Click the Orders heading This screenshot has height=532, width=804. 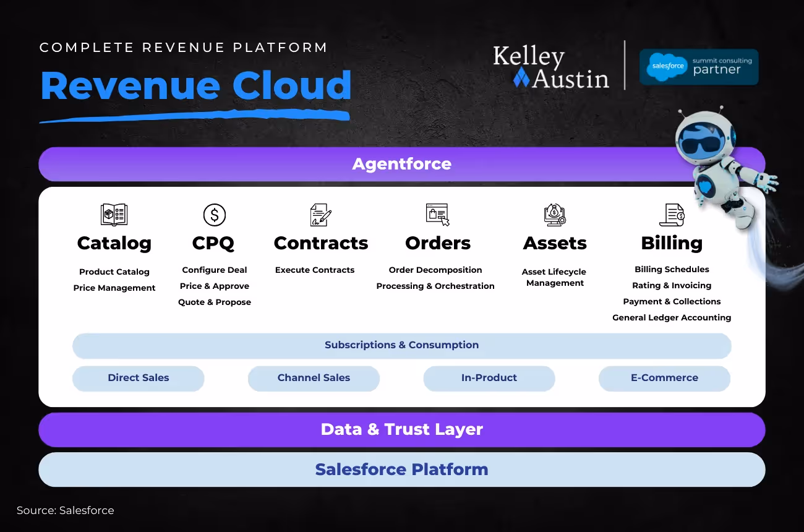click(438, 243)
